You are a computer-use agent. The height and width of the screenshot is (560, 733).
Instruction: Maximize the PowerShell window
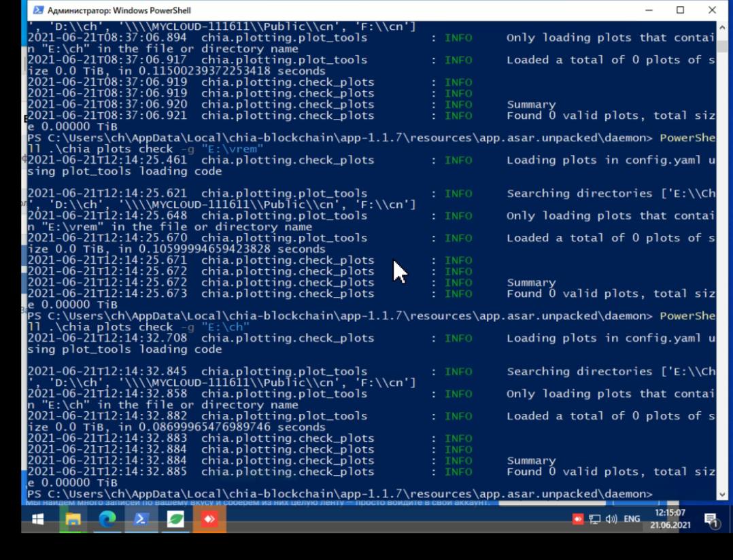tap(680, 10)
